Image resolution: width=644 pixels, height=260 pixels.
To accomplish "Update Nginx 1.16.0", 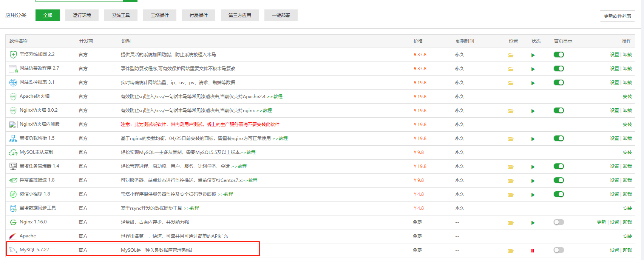I will click(601, 222).
